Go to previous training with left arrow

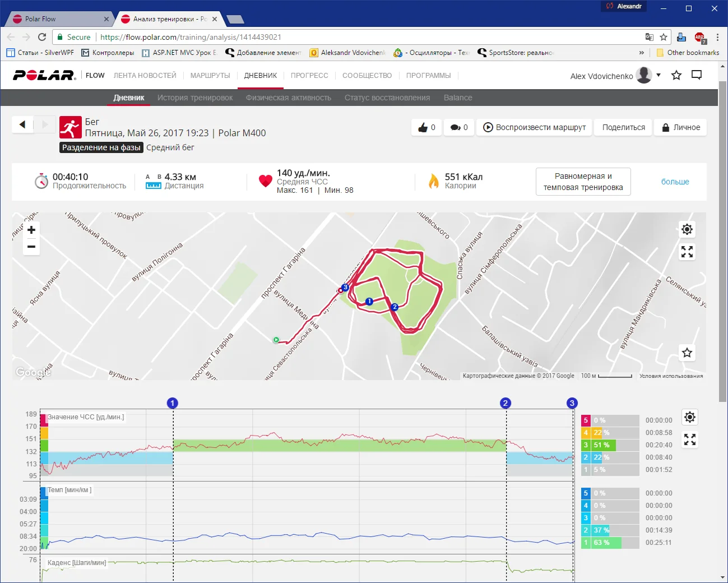coord(22,124)
